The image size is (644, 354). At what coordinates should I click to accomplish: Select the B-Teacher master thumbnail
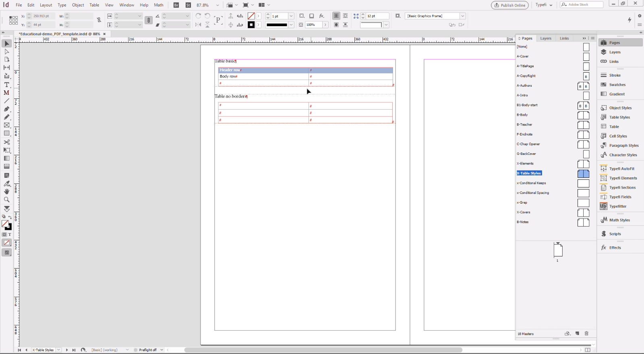[x=583, y=125]
